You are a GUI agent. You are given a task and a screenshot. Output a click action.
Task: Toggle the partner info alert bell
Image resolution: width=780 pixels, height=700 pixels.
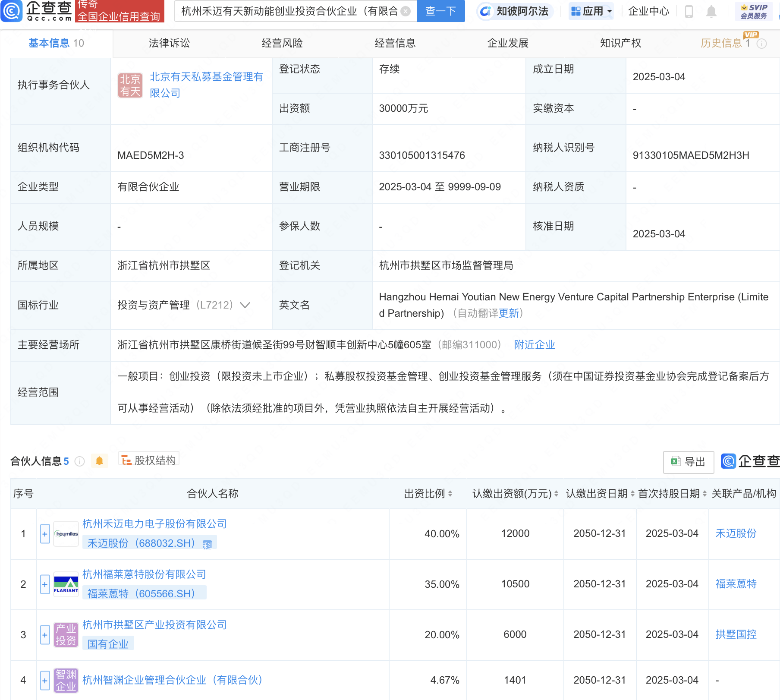99,461
